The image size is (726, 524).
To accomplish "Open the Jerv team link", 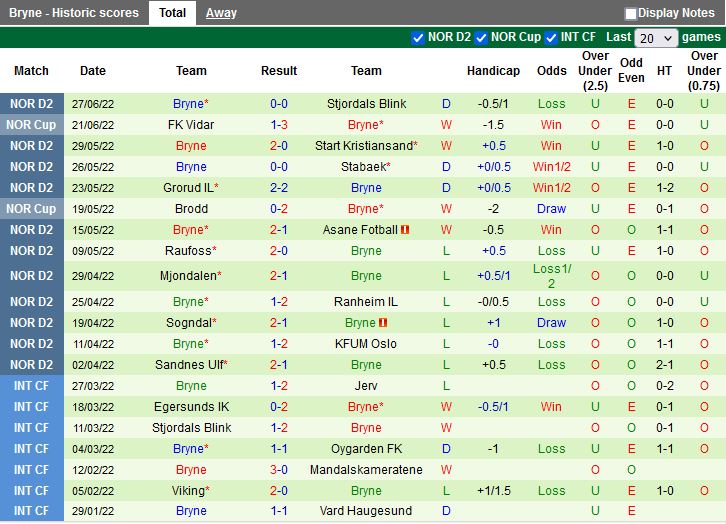I will coord(366,386).
